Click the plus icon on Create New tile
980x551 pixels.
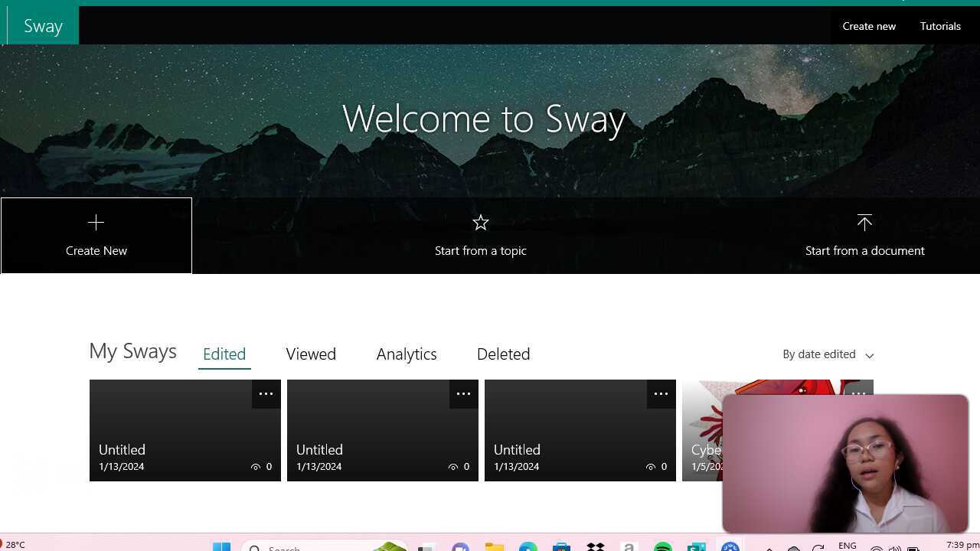click(96, 222)
